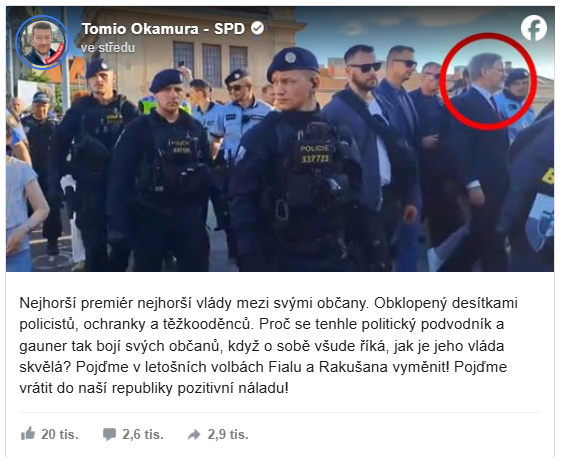Click the "20 tis." likes count
Image resolution: width=562 pixels, height=467 pixels.
pyautogui.click(x=60, y=434)
